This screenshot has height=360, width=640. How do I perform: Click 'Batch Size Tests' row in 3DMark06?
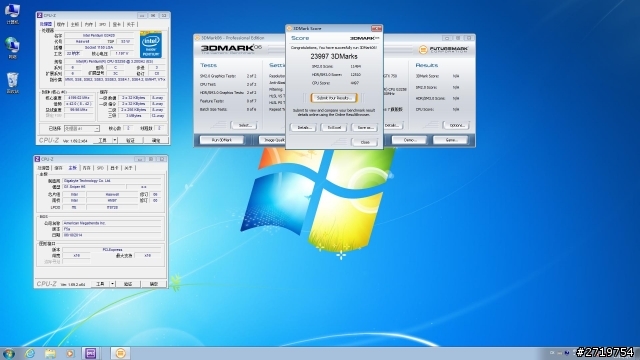(x=228, y=109)
